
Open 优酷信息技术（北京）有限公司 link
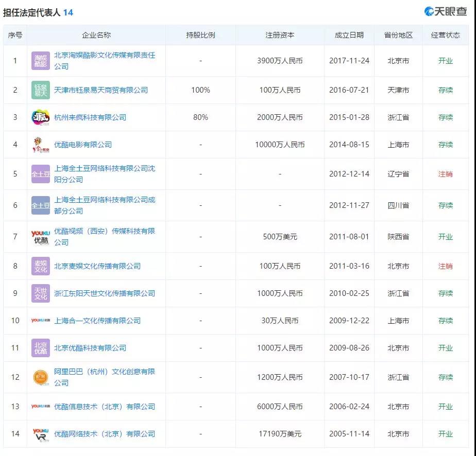(x=105, y=407)
